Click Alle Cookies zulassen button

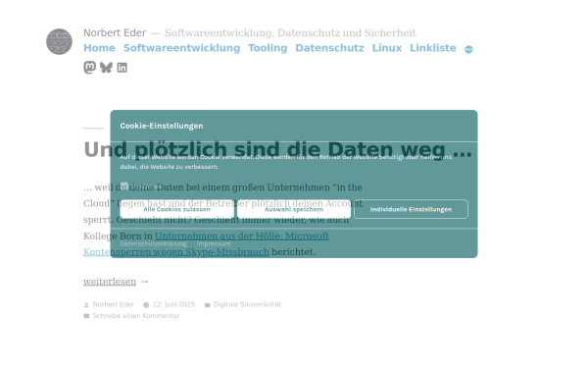177,209
